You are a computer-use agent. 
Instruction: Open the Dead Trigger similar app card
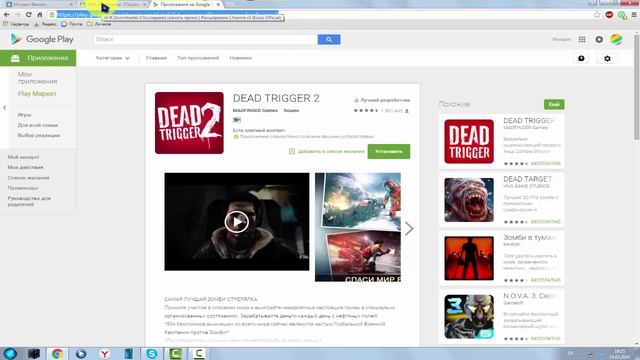[502, 141]
